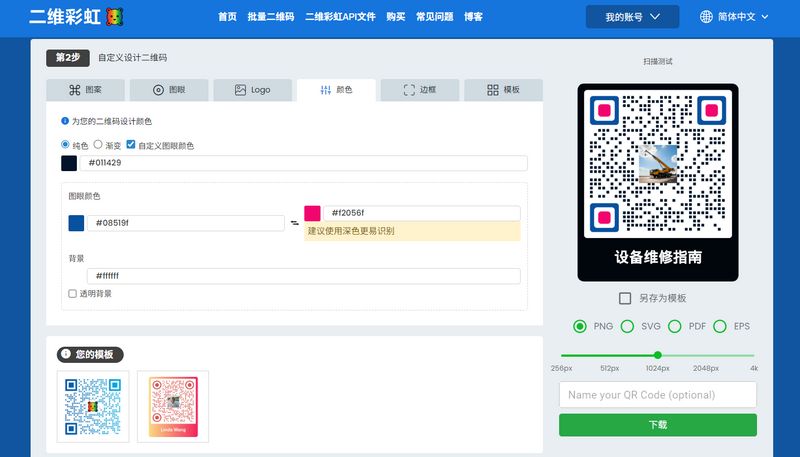Open the Logo tab

(252, 90)
